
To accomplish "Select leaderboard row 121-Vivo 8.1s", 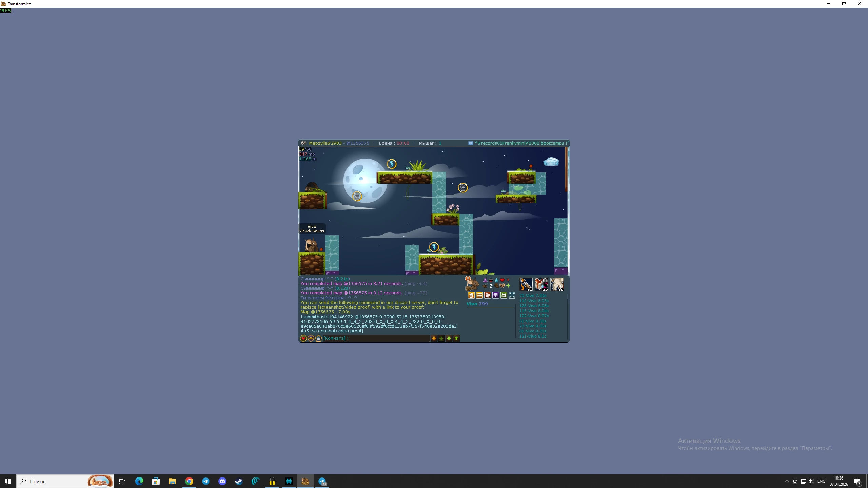I will pyautogui.click(x=533, y=336).
